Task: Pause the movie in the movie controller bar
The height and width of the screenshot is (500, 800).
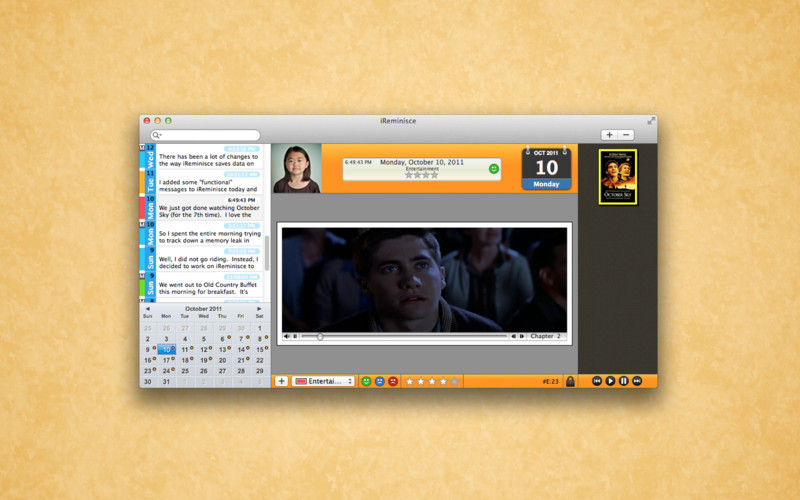Action: coord(295,337)
